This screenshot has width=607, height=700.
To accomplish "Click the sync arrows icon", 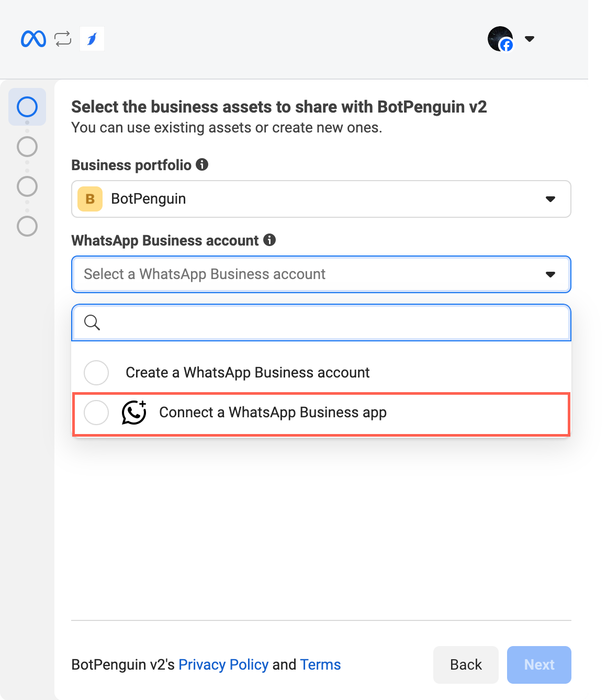I will point(63,39).
